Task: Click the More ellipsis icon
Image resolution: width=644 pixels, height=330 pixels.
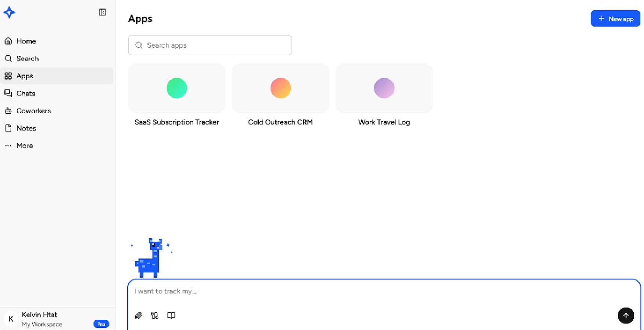Action: click(8, 146)
